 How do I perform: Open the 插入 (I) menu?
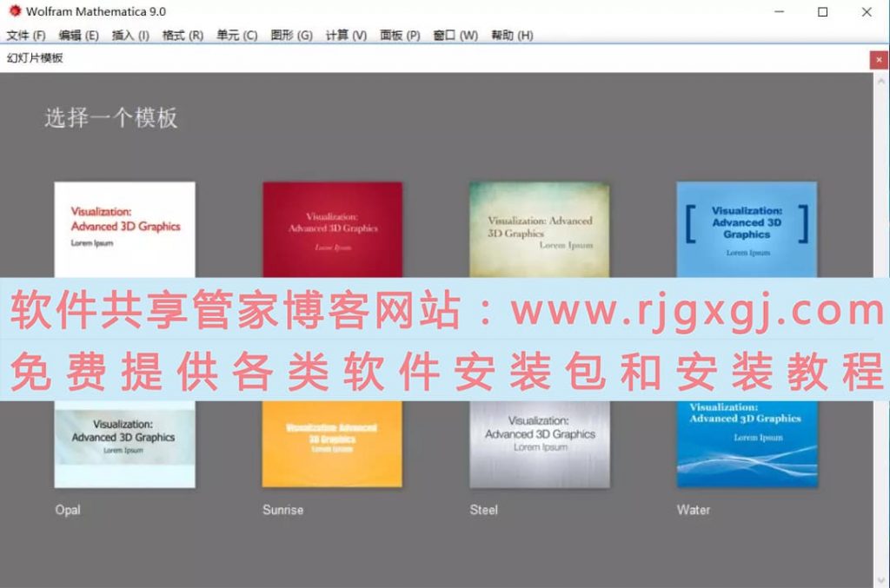[x=130, y=35]
